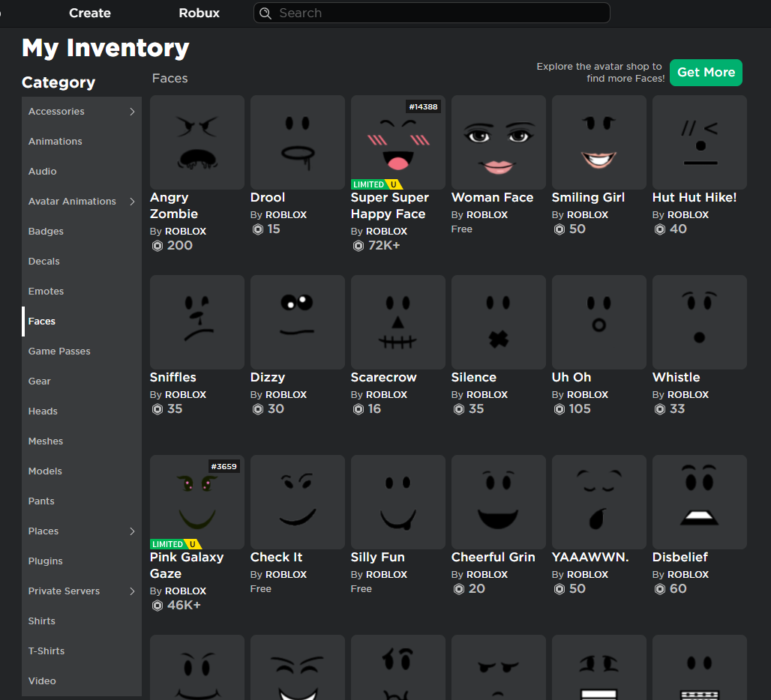Open Pink Galaxy Gaze face thumbnail
The height and width of the screenshot is (700, 771).
pyautogui.click(x=197, y=502)
